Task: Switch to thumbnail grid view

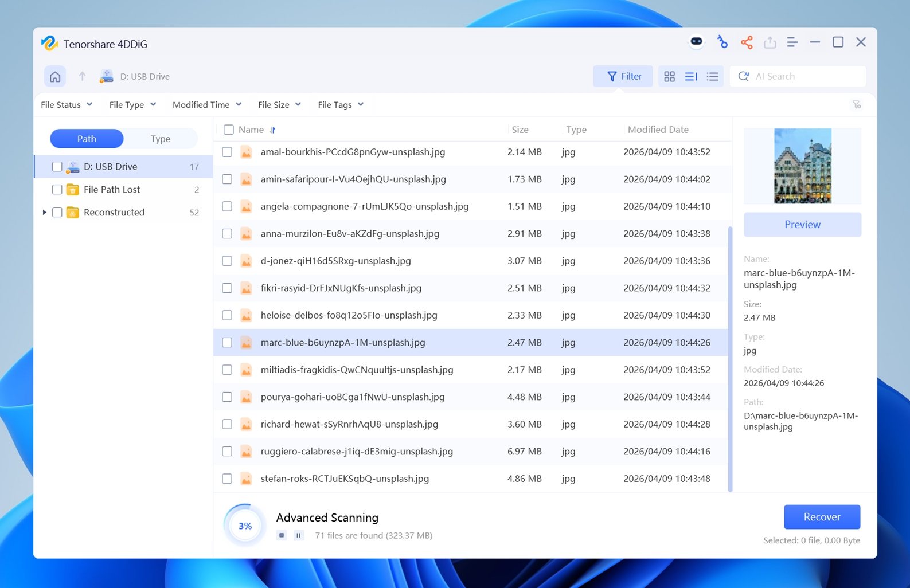Action: tap(669, 76)
